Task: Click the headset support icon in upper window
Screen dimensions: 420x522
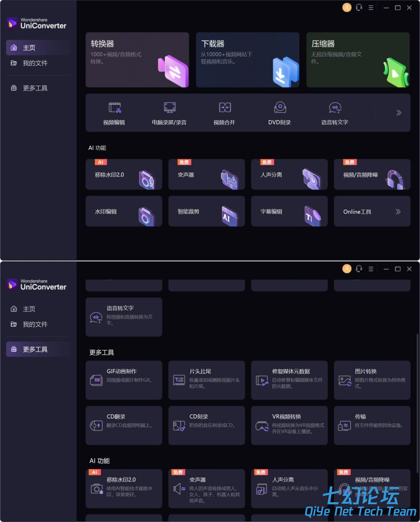Action: [359, 7]
